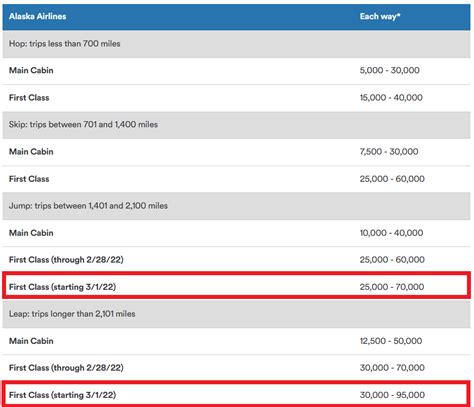Click the highlighted 25,000 - 70,000 value
The height and width of the screenshot is (407, 474).
pyautogui.click(x=392, y=287)
